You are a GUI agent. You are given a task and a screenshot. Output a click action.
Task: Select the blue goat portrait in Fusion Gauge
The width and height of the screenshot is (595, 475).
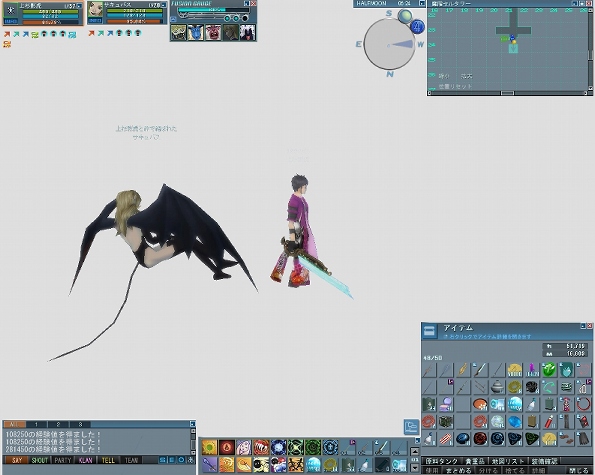195,32
